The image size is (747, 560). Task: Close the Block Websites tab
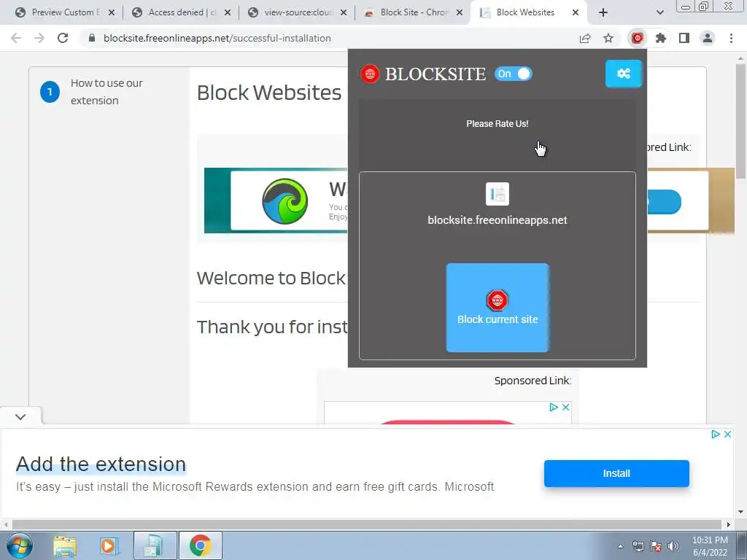[576, 12]
